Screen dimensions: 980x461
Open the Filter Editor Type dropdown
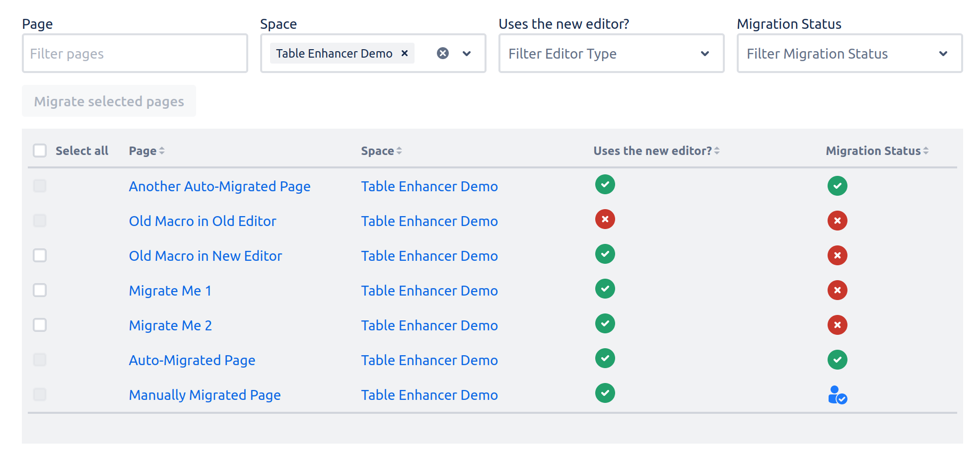click(x=611, y=53)
